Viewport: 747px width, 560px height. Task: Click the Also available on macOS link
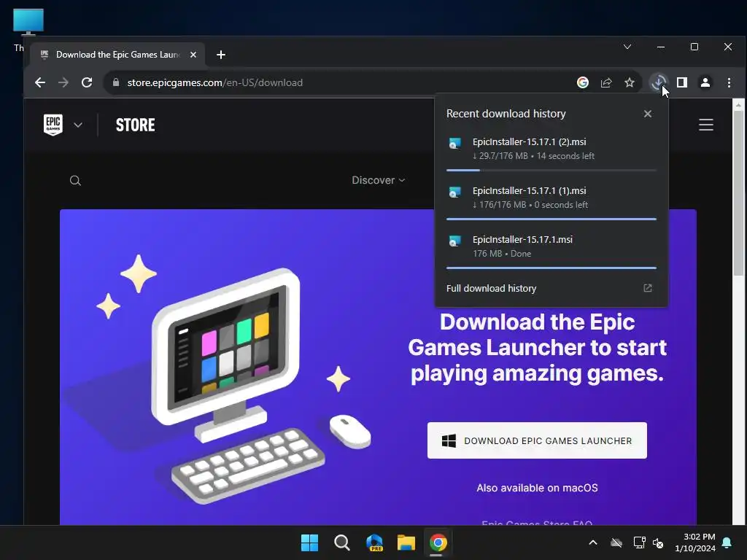(x=537, y=488)
